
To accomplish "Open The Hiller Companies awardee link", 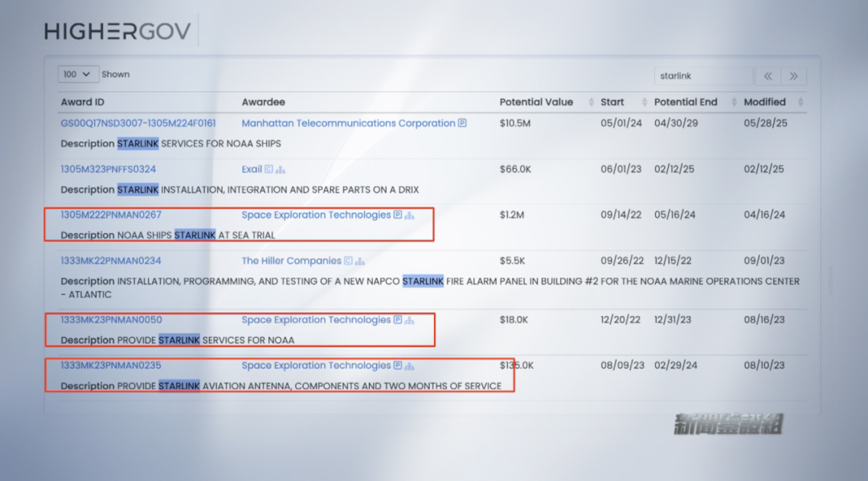I will (x=291, y=261).
